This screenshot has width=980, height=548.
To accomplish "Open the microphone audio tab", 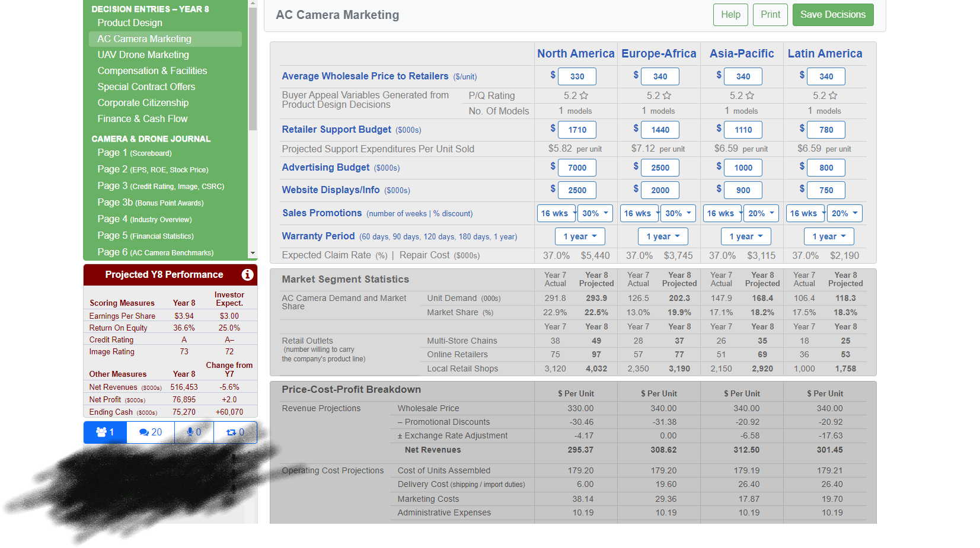I will (194, 432).
